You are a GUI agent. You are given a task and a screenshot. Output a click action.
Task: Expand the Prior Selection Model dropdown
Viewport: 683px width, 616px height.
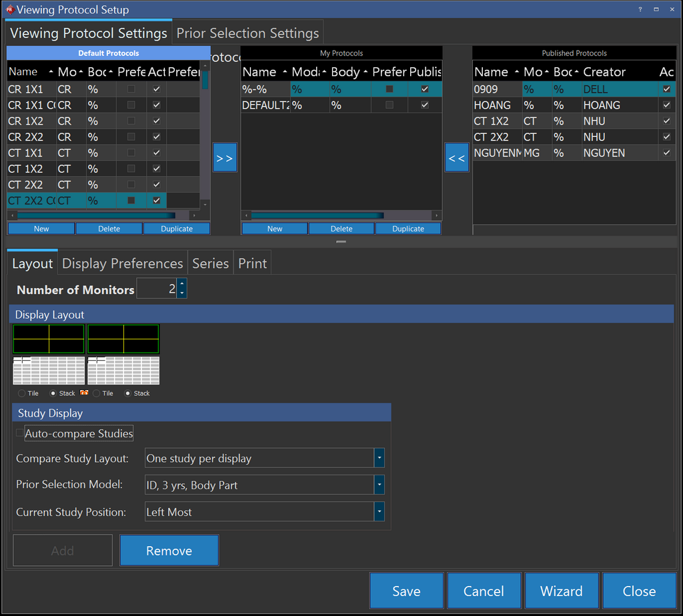click(379, 485)
